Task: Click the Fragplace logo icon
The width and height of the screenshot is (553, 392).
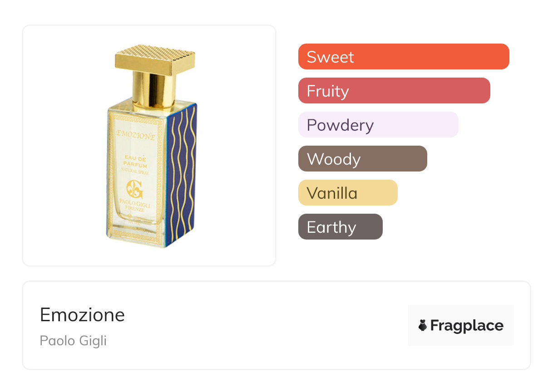Action: click(423, 325)
